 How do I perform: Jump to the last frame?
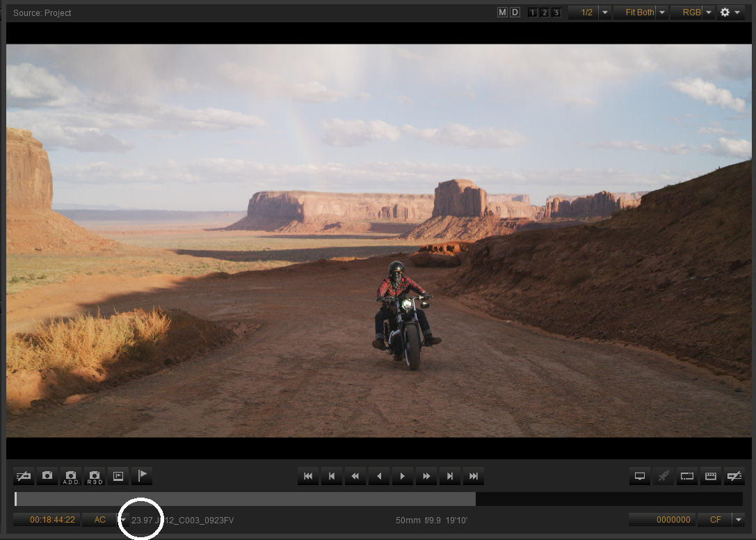pos(474,476)
